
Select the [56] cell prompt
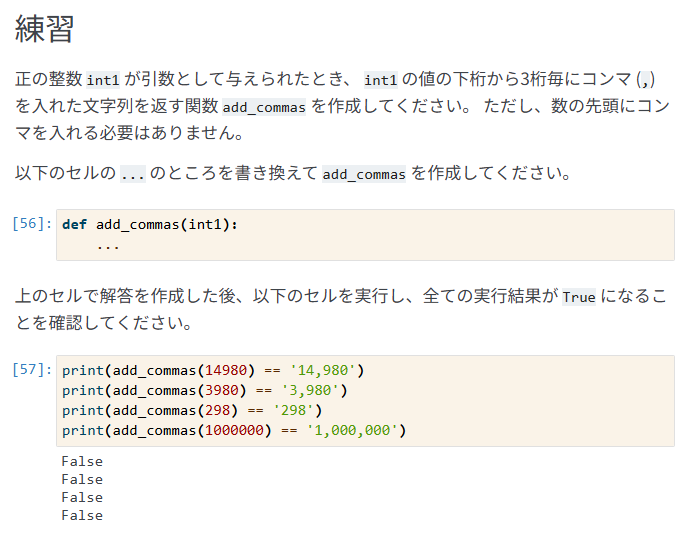pos(31,224)
